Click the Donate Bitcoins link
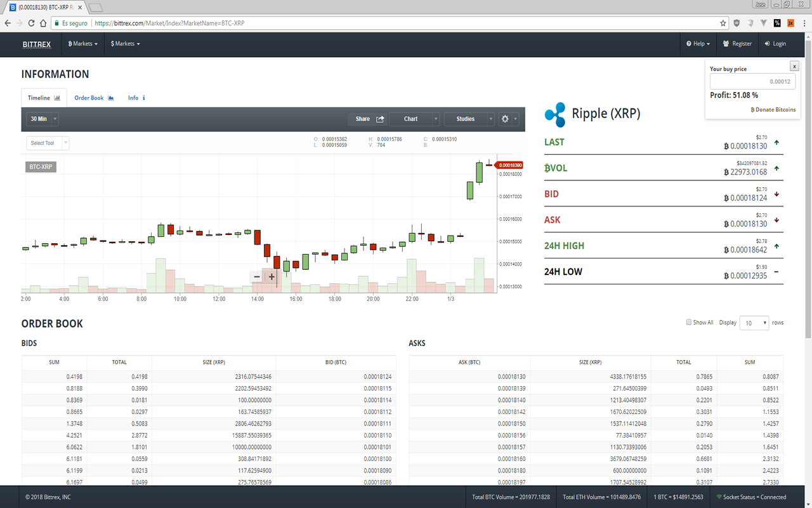This screenshot has width=812, height=508. point(773,110)
